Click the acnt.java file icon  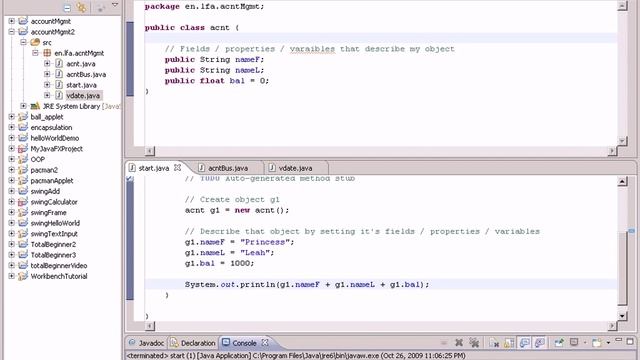tap(59, 64)
